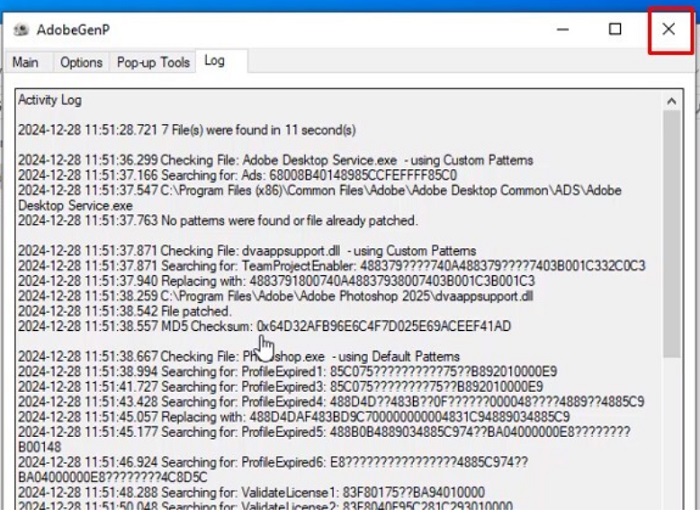Click the '7 File(s) were found' log line
Image resolution: width=700 pixels, height=517 pixels.
pos(187,130)
